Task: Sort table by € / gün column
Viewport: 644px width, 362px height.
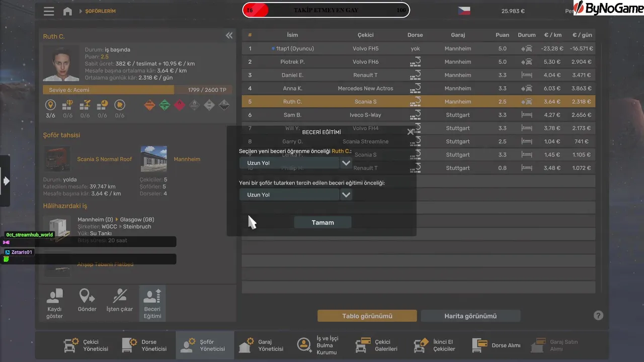Action: (x=582, y=35)
